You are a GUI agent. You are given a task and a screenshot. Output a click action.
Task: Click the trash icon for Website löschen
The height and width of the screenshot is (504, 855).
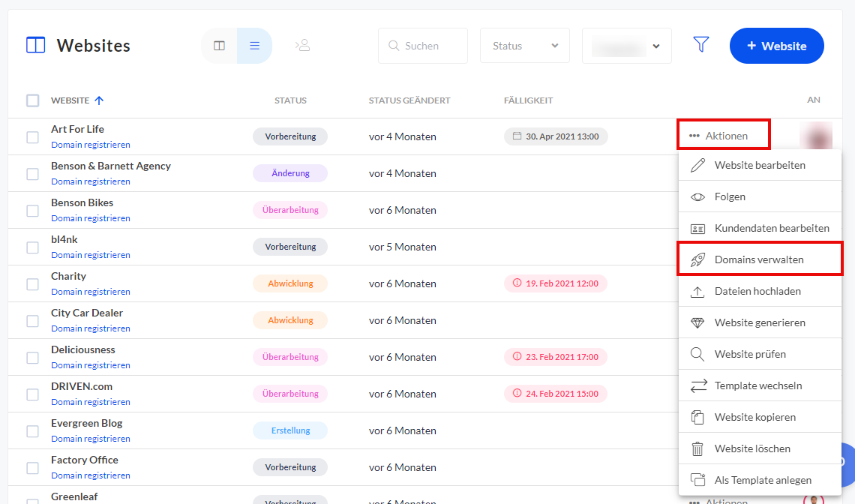[697, 448]
